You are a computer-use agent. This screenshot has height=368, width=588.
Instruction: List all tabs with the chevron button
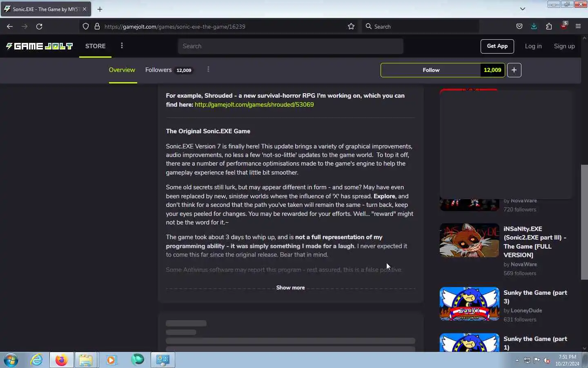(x=523, y=9)
